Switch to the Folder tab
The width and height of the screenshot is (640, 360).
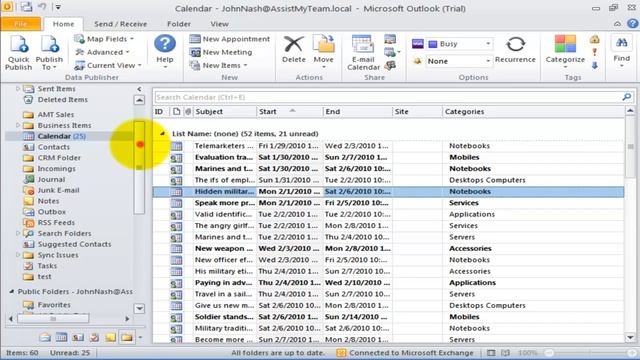(179, 24)
